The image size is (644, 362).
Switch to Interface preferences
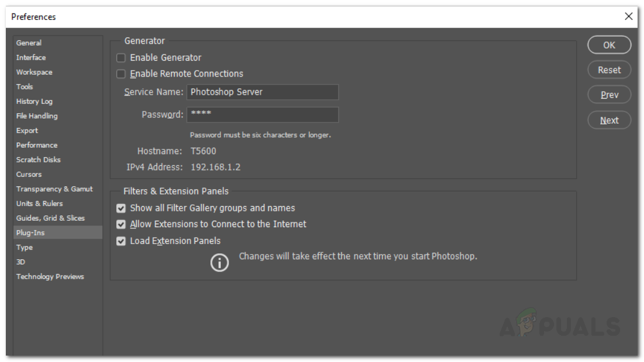tap(31, 57)
